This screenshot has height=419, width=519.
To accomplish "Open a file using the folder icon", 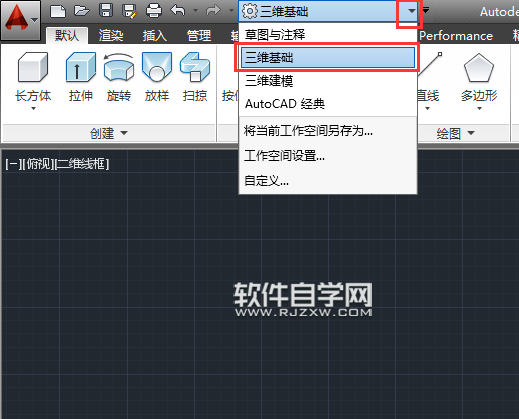I will click(x=82, y=11).
